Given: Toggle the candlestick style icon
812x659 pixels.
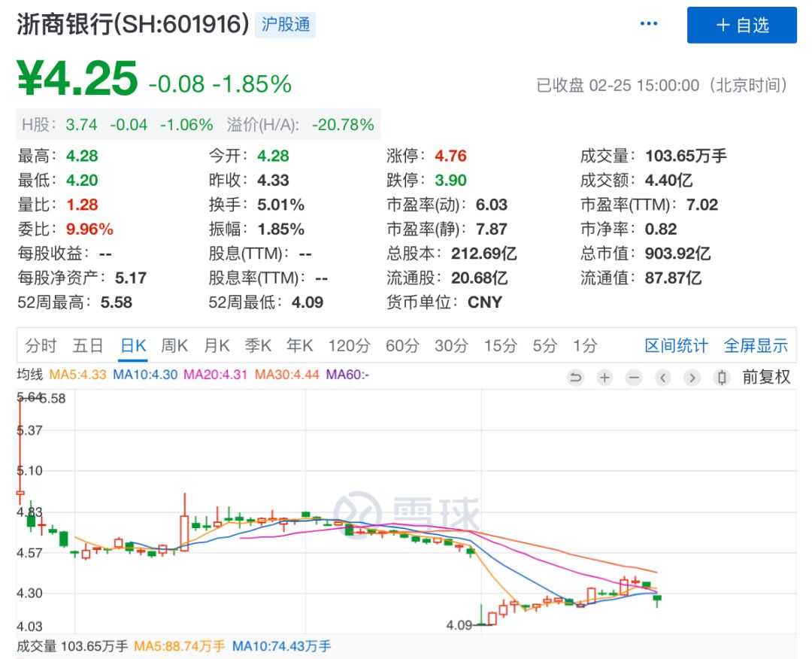Looking at the screenshot, I should pyautogui.click(x=722, y=378).
